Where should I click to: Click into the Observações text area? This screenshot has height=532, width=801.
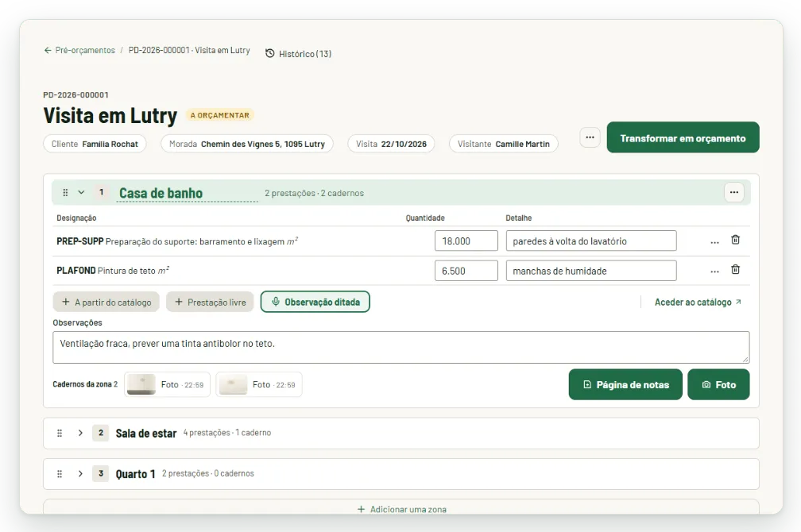click(401, 347)
